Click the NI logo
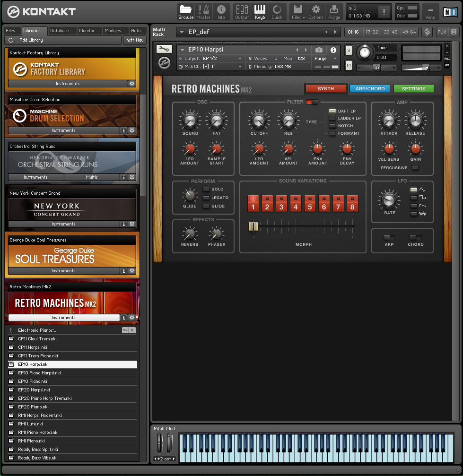The width and height of the screenshot is (463, 476). (x=450, y=12)
